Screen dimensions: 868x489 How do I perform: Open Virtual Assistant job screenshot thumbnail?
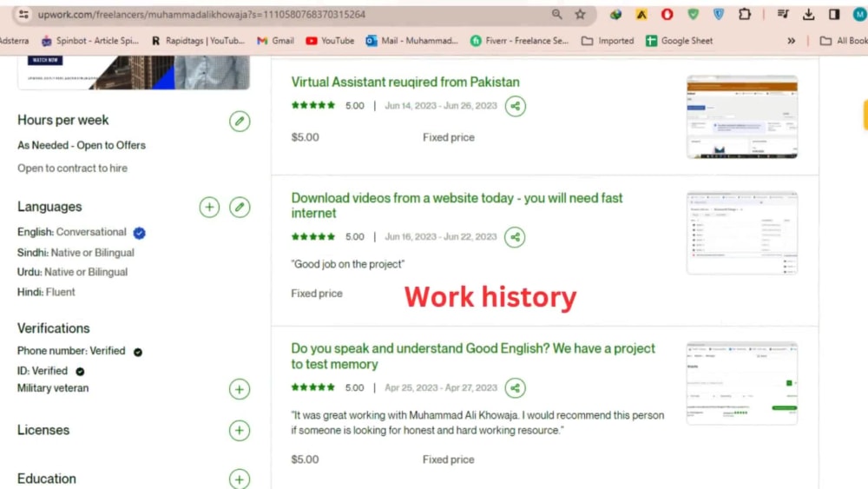point(742,117)
